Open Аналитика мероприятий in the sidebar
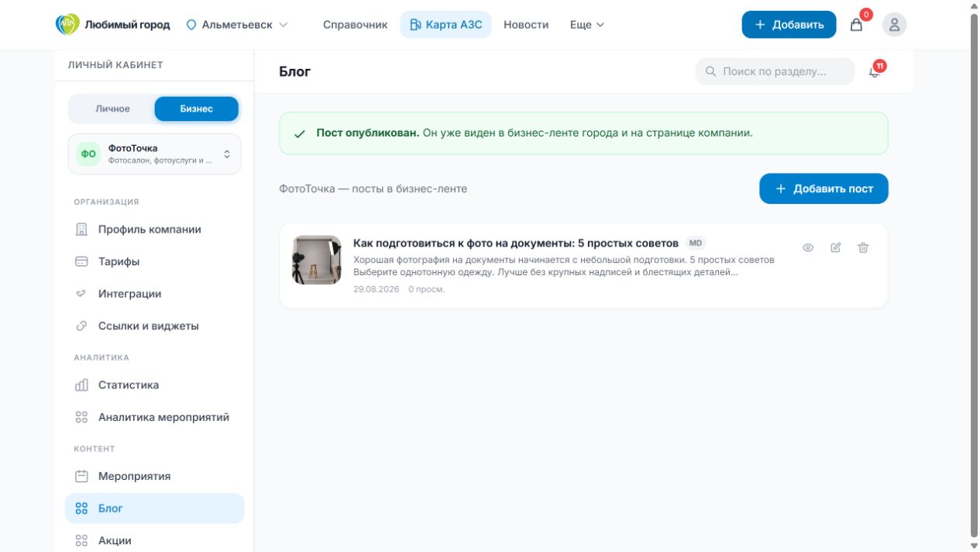This screenshot has height=552, width=980. (154, 417)
